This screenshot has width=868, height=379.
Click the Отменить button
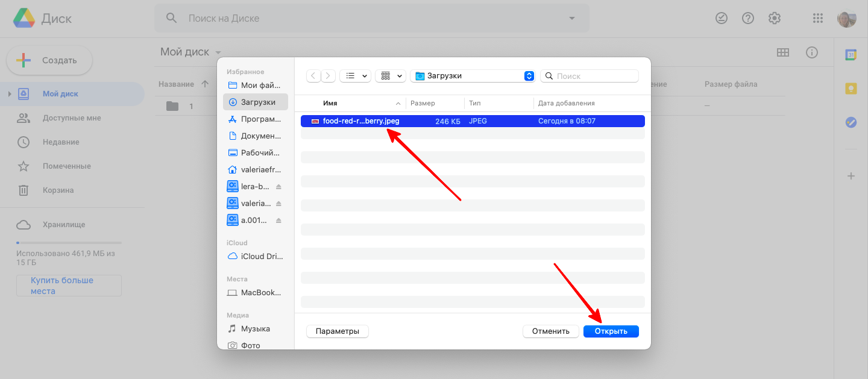550,331
